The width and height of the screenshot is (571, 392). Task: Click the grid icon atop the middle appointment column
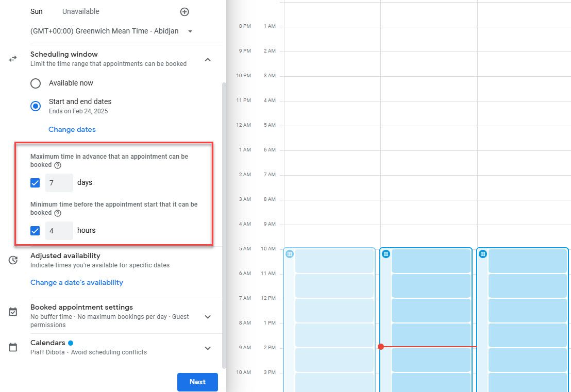tap(386, 254)
